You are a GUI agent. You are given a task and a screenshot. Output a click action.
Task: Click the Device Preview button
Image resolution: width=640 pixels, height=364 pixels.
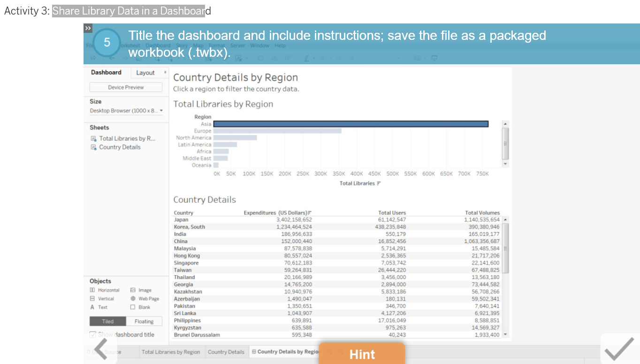pos(125,87)
